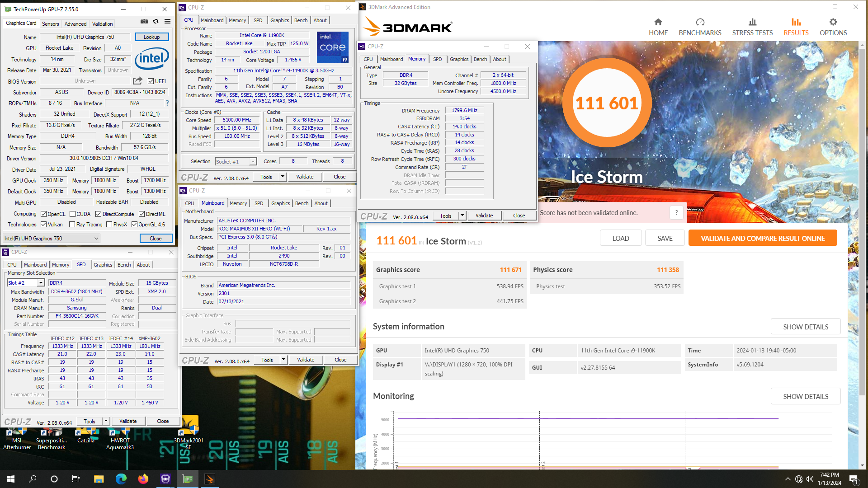Screen dimensions: 868x488
Task: Open 3DMark2001 SE desktop shortcut
Action: point(189,433)
